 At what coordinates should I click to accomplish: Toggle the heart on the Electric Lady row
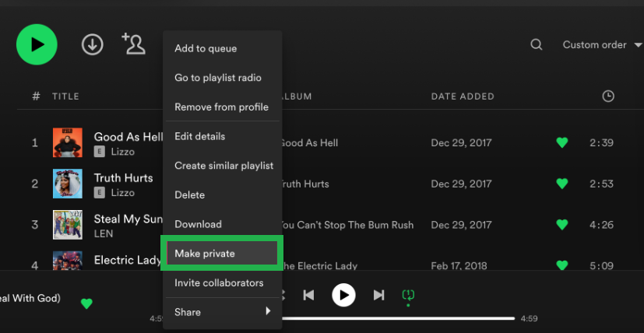pyautogui.click(x=562, y=265)
